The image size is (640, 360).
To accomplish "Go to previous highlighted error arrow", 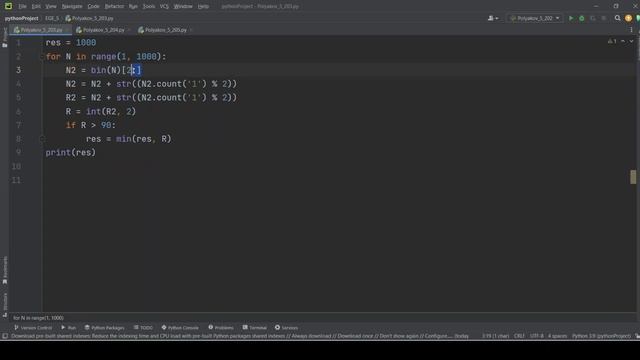I will point(623,41).
